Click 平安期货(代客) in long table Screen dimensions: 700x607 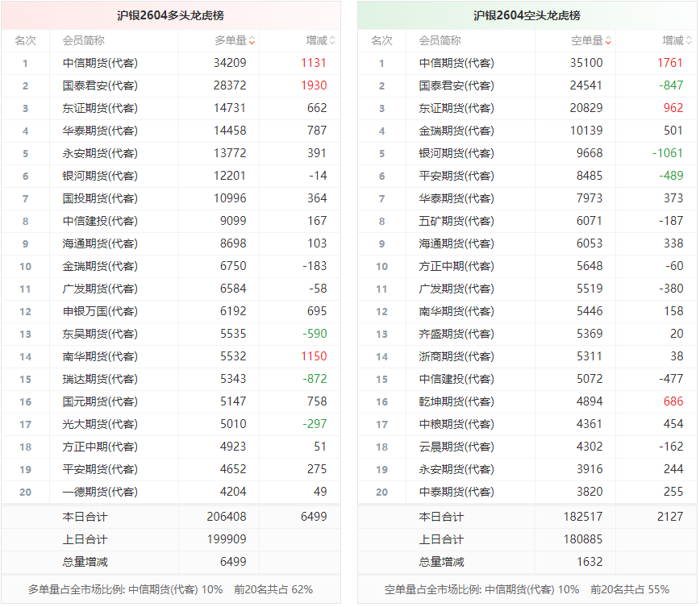100,469
